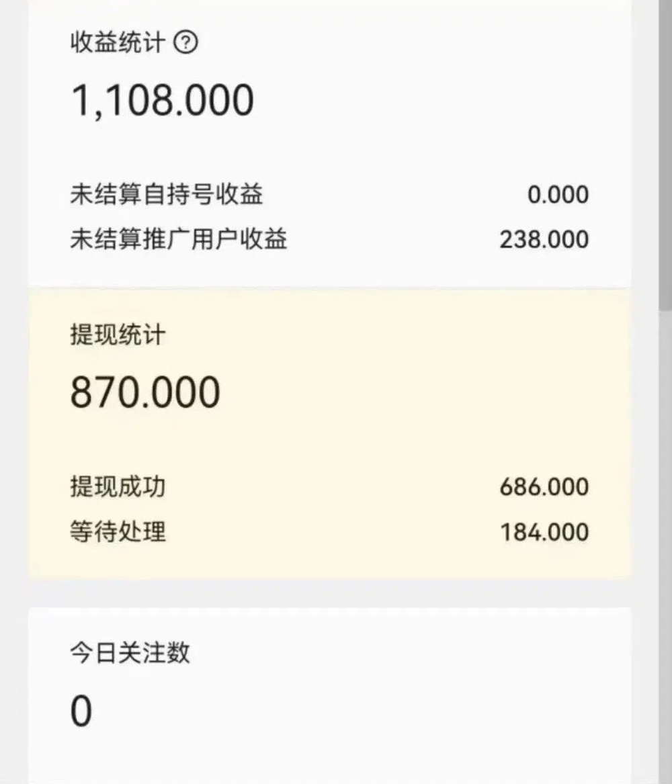Open the 等待处理 pending withdrawals row
Screen dimensions: 672x784
(329, 531)
